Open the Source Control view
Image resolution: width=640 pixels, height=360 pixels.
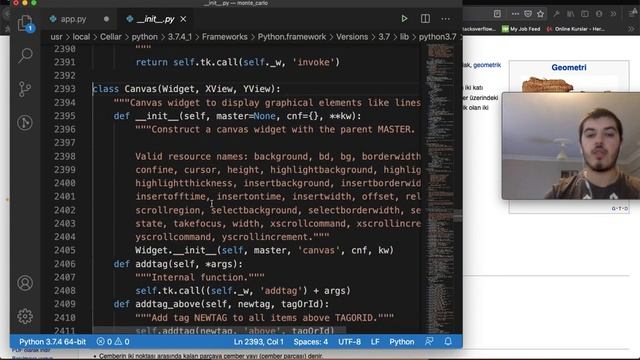click(x=25, y=89)
